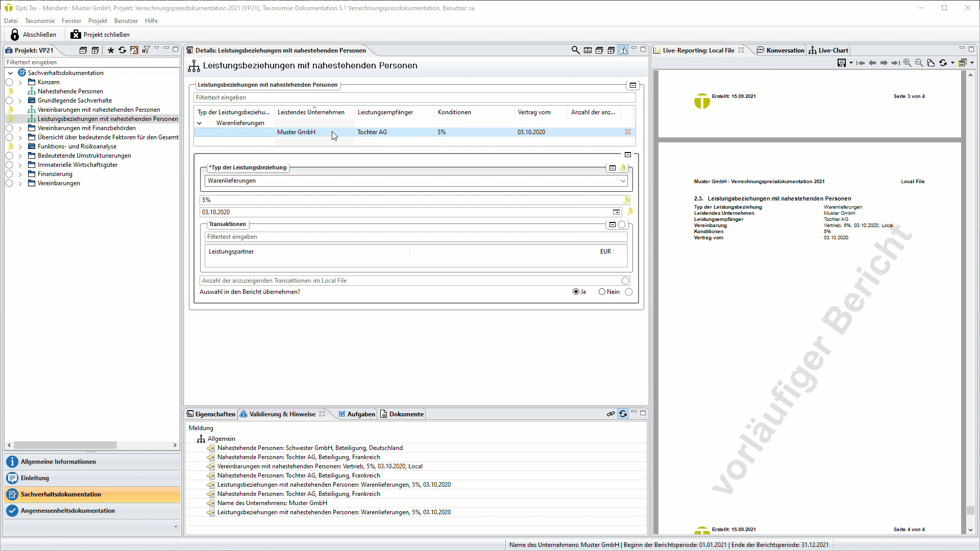Zoom out on the live report
This screenshot has width=980, height=551.
click(919, 63)
